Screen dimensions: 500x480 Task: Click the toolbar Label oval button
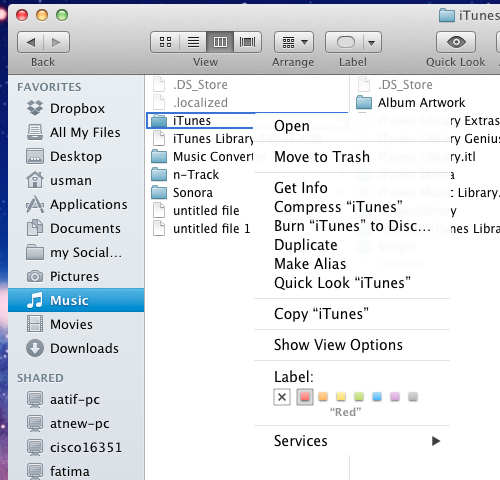click(345, 42)
